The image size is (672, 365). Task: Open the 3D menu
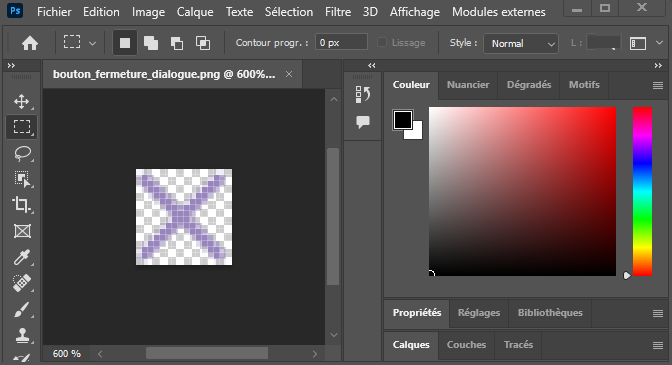(x=370, y=12)
